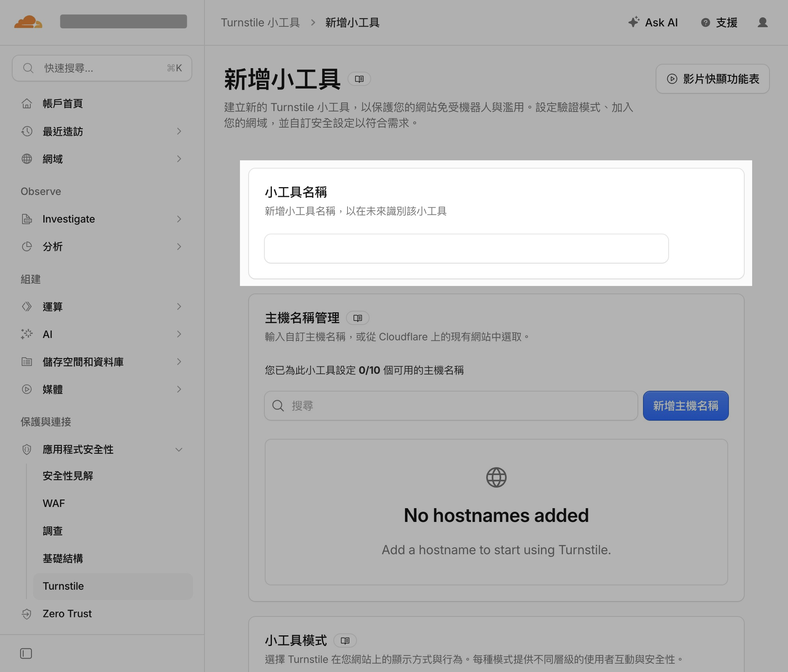Expand the 運算 chevron

[179, 306]
